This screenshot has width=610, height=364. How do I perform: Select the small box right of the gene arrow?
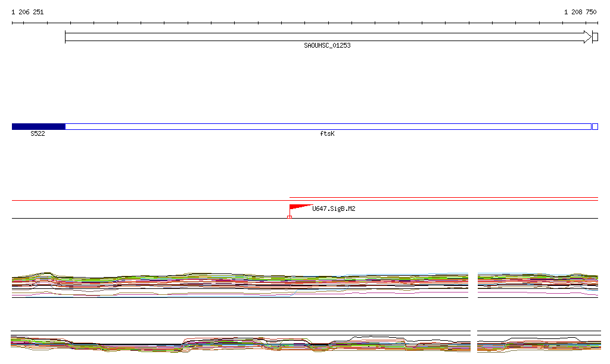point(595,37)
